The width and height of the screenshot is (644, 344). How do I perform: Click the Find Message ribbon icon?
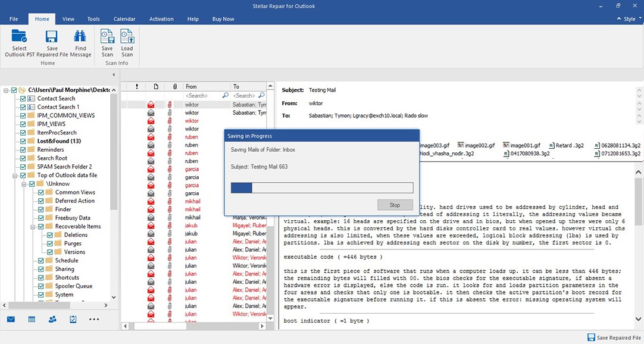point(80,40)
